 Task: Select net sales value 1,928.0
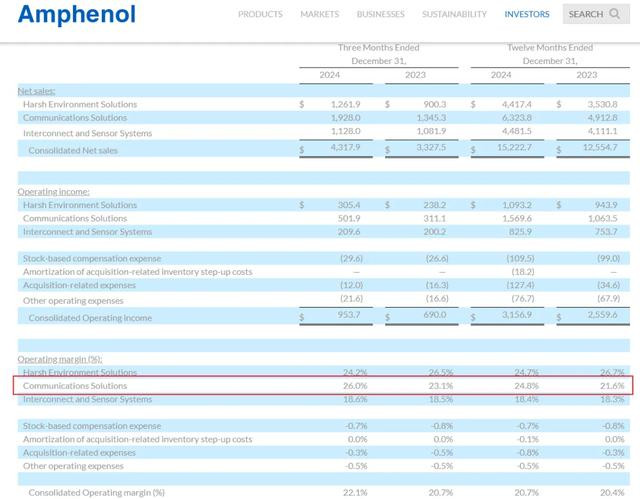[x=345, y=118]
